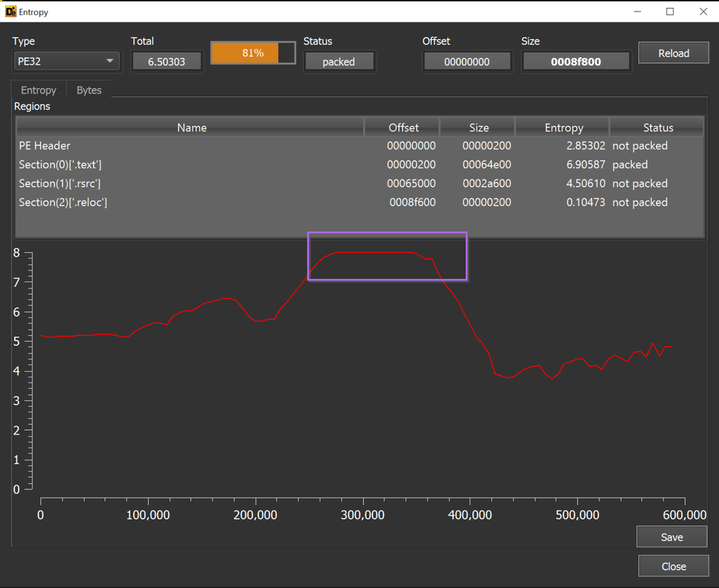Sort by the Entropy column header
Image resolution: width=719 pixels, height=588 pixels.
click(564, 127)
